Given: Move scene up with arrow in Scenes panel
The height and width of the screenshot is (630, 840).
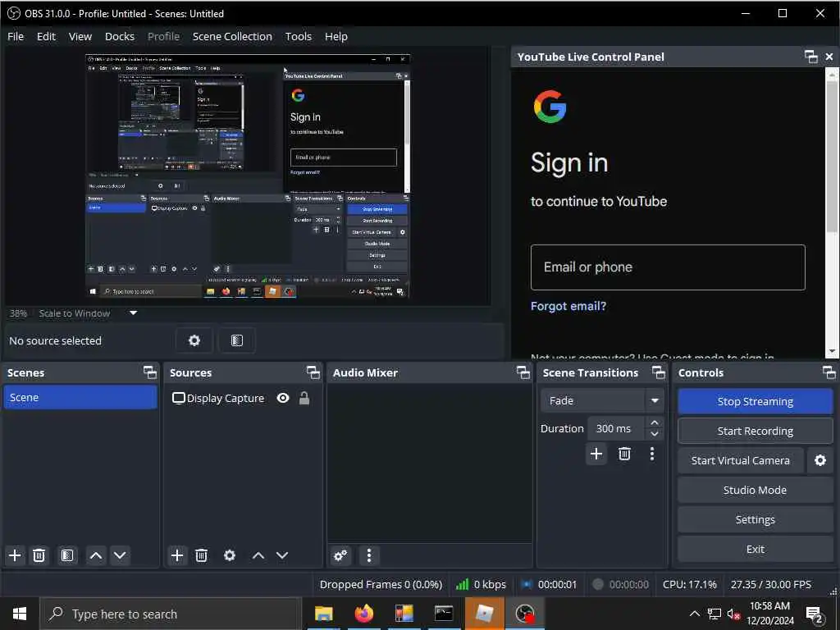Looking at the screenshot, I should coord(96,555).
